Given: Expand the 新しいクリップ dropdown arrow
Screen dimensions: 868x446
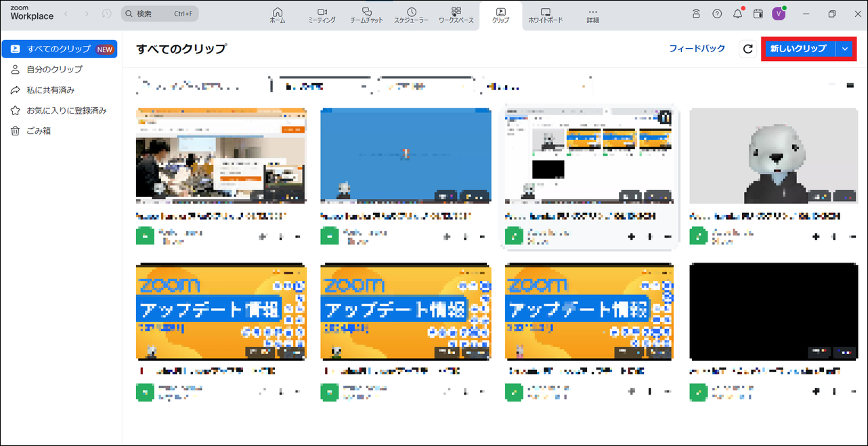Looking at the screenshot, I should pyautogui.click(x=845, y=49).
